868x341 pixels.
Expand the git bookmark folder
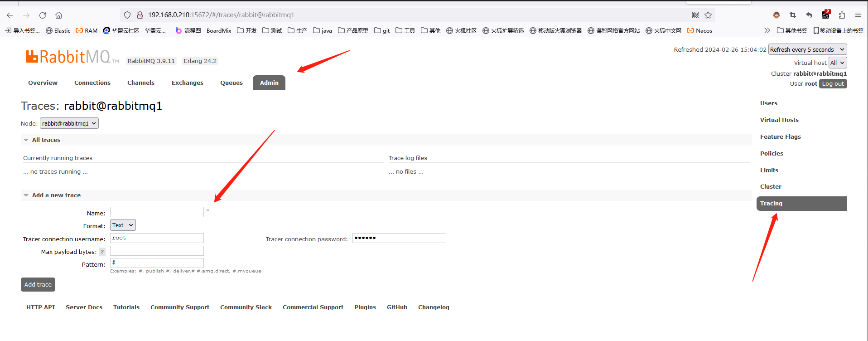(382, 30)
